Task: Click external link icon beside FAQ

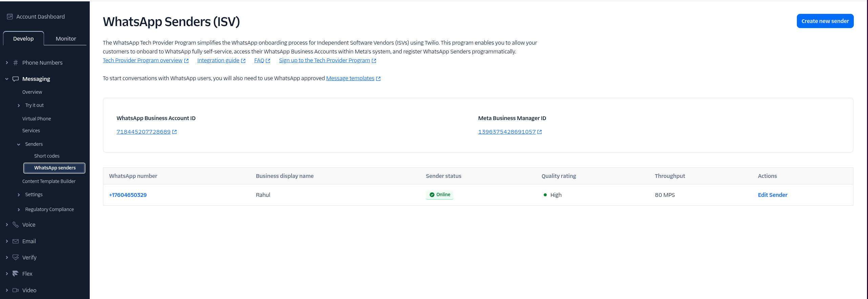Action: point(268,61)
